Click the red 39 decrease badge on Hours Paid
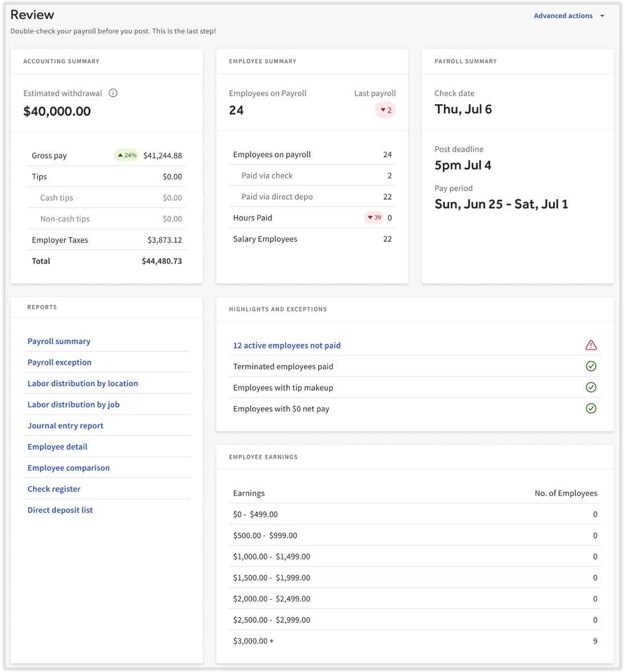 (373, 217)
